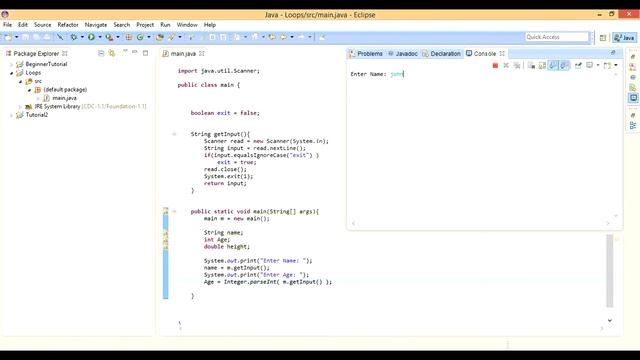
Task: Collapse the Loops project node
Action: click(x=11, y=73)
